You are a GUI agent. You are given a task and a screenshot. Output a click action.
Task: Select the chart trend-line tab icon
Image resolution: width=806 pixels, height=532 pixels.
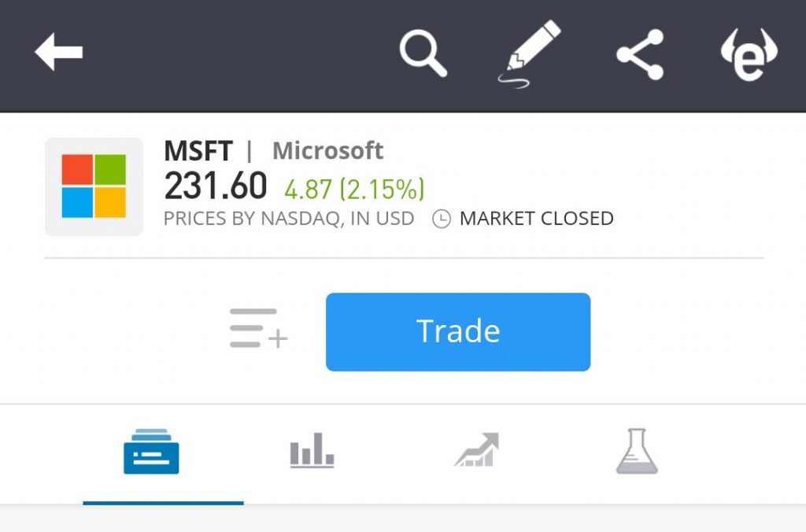[x=475, y=450]
